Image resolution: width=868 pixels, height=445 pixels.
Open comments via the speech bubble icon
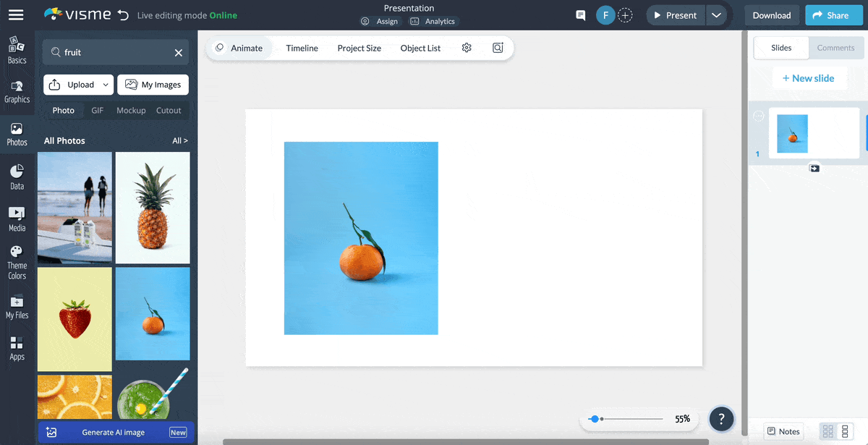coord(580,14)
